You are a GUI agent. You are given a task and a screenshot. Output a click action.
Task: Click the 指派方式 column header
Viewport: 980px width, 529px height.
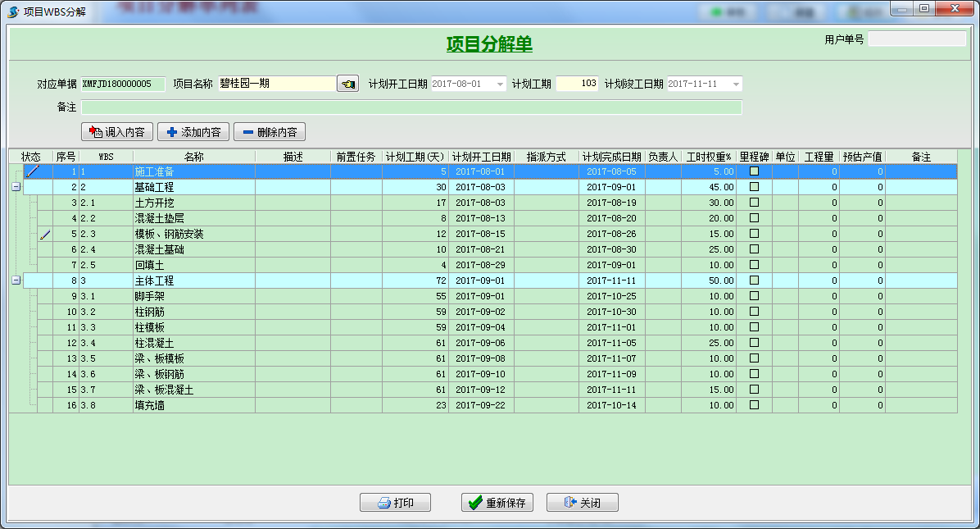point(547,157)
